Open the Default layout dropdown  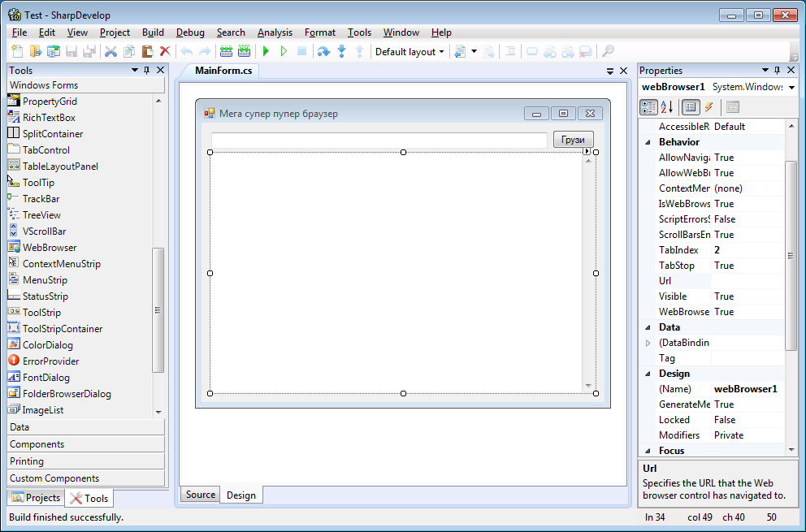[x=409, y=51]
